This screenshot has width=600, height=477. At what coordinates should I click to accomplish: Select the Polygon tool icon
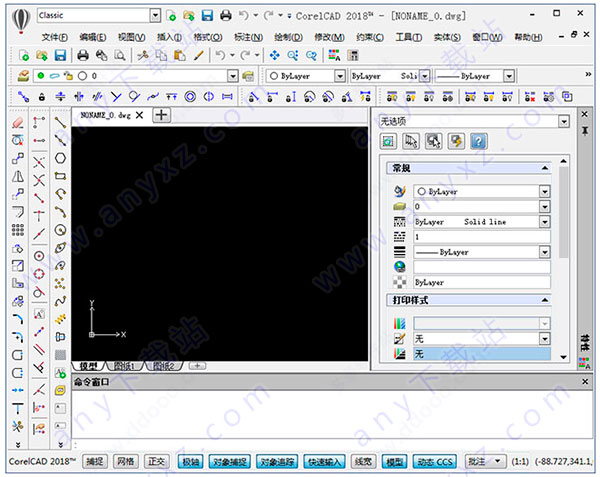60,158
